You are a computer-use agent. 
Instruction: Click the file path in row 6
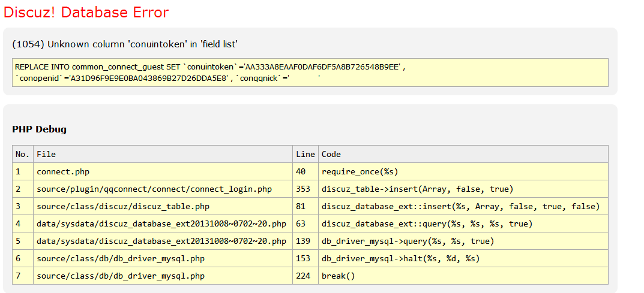(121, 258)
